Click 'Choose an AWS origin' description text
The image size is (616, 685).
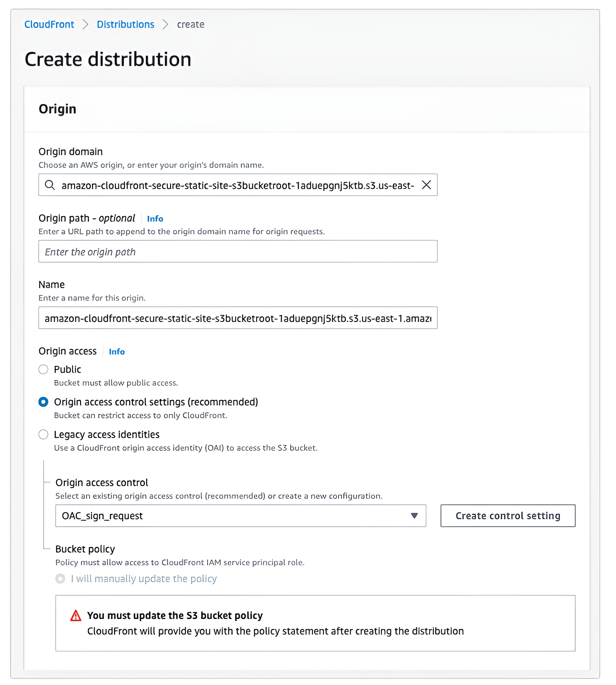(x=151, y=165)
